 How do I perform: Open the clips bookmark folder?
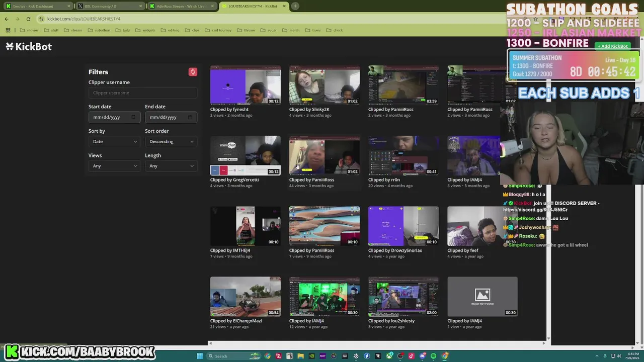[x=192, y=30]
